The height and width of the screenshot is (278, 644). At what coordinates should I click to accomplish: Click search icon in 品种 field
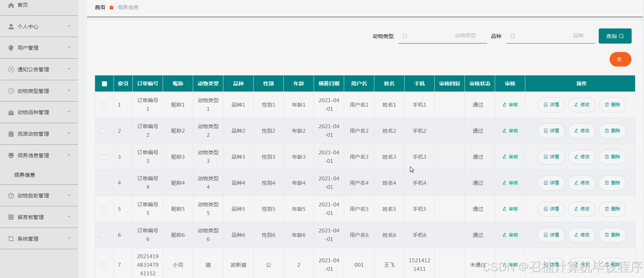(513, 36)
